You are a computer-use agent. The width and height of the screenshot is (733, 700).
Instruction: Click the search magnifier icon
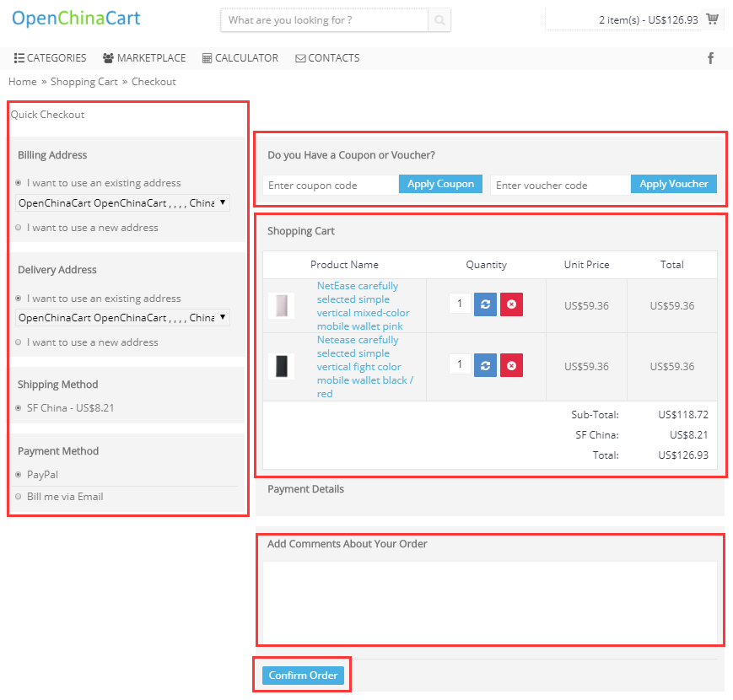439,20
